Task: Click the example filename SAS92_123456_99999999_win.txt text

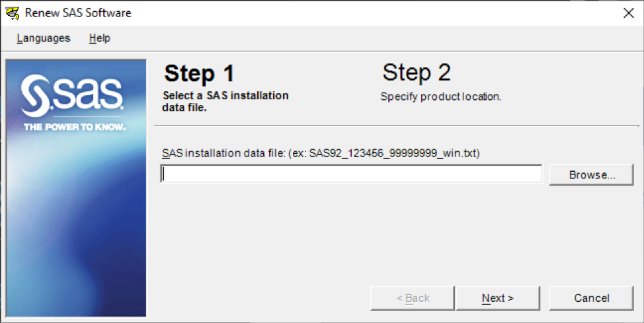Action: [x=393, y=153]
